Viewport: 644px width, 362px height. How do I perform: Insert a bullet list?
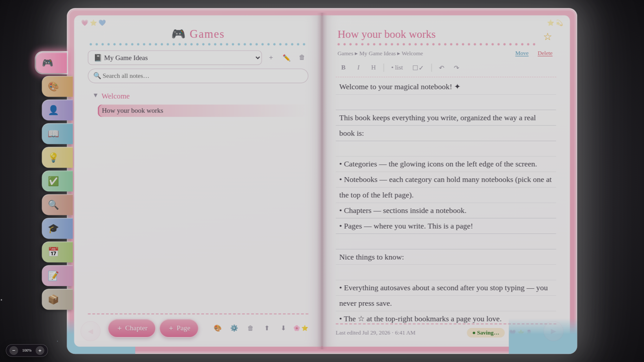coord(397,68)
